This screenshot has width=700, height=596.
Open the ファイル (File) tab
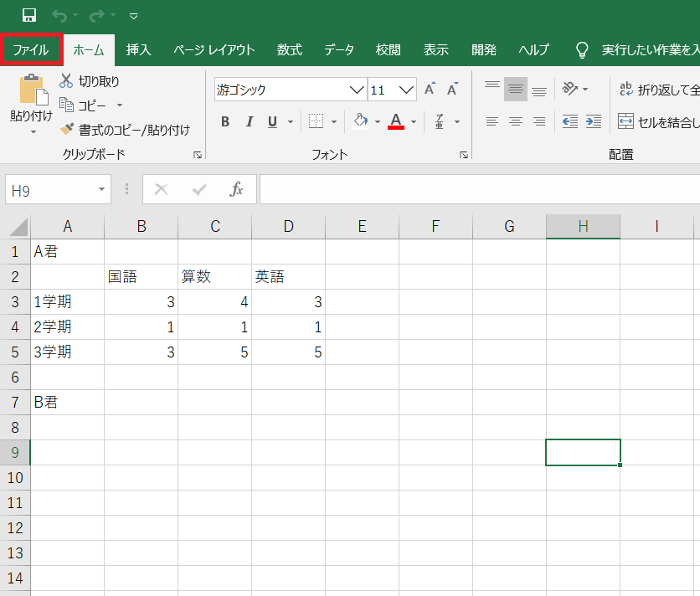[x=31, y=49]
